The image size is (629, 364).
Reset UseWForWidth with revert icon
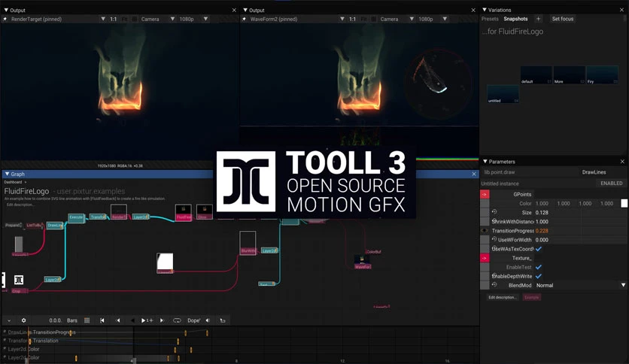494,239
